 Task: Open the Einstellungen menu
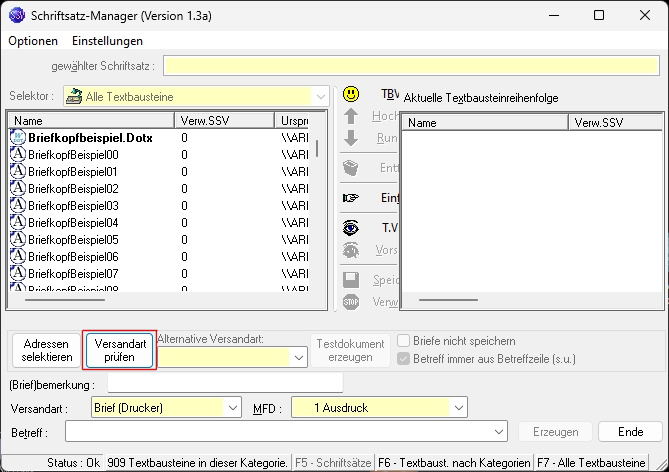107,41
